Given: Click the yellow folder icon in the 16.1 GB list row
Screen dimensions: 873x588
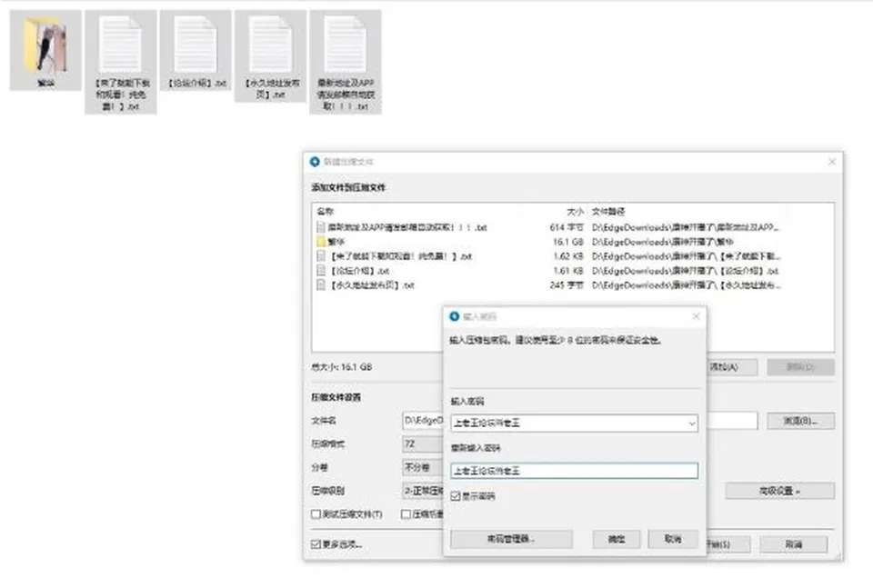Looking at the screenshot, I should (x=321, y=242).
